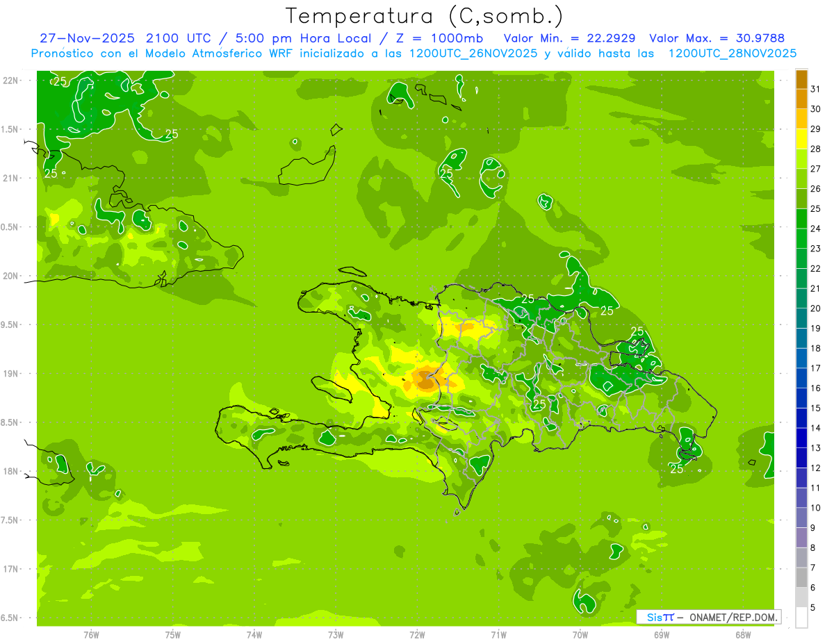Select the '1200UTC_26NOV2025' initialization text
The width and height of the screenshot is (834, 644).
472,53
